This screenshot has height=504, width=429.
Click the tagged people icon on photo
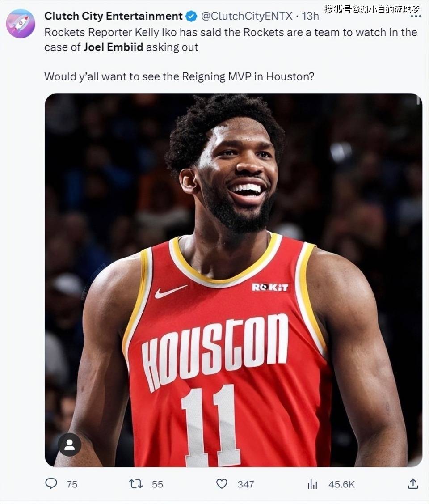pyautogui.click(x=69, y=445)
